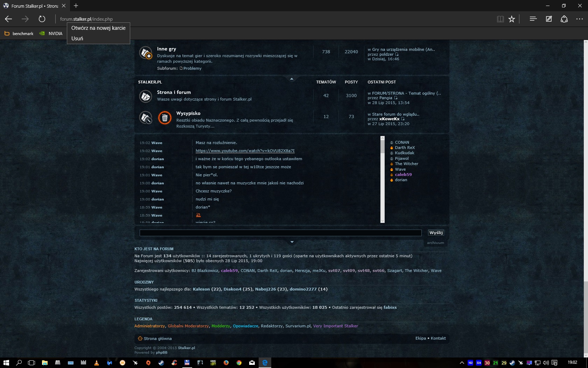Open the Mail app on taskbar
This screenshot has height=368, width=588.
tap(252, 363)
